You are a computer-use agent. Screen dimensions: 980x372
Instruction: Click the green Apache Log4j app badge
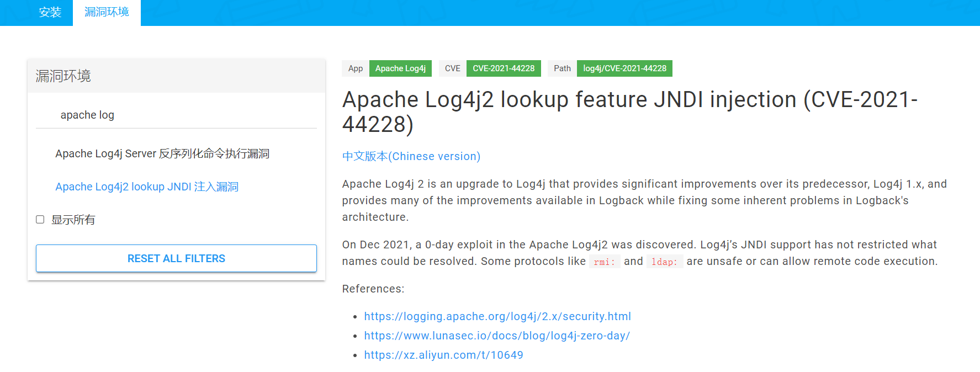400,68
